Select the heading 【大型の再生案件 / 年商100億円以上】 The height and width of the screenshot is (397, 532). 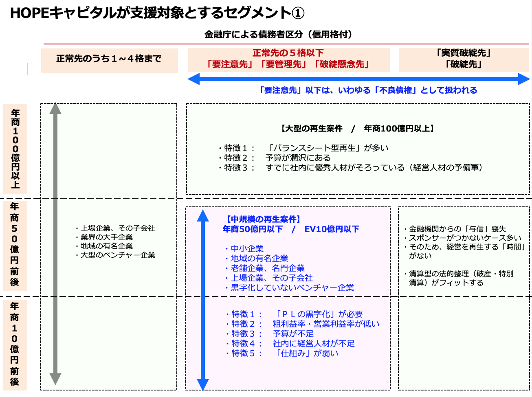coord(357,129)
